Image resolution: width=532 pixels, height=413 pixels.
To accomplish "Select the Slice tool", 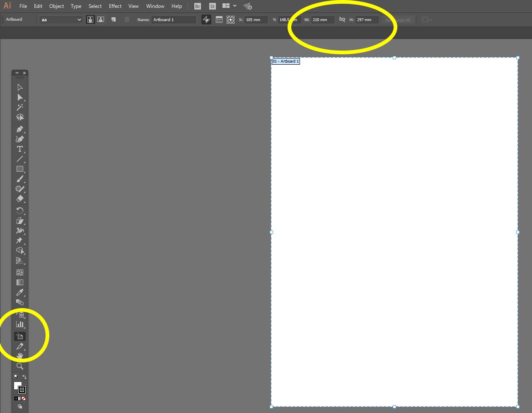I will [x=19, y=346].
